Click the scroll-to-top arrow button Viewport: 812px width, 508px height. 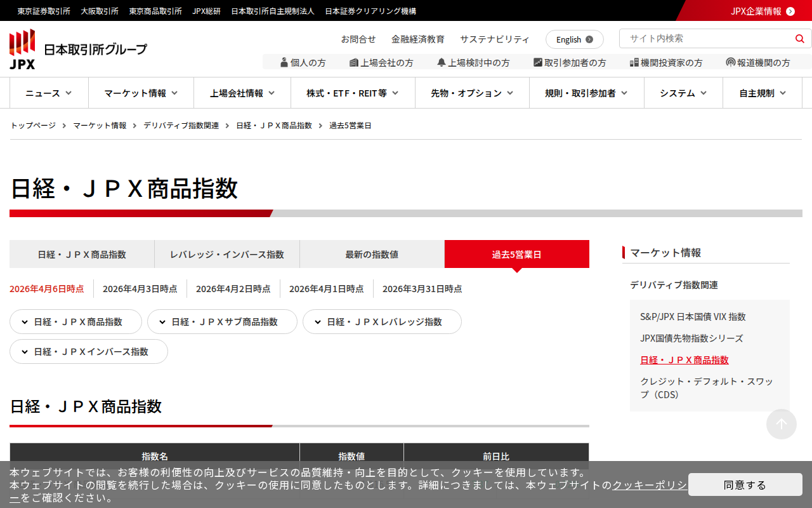(782, 424)
